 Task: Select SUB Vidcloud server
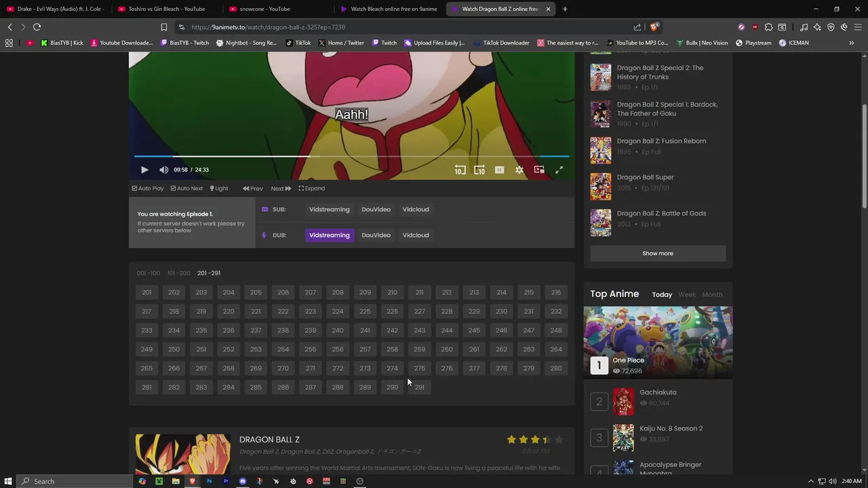[x=416, y=209]
